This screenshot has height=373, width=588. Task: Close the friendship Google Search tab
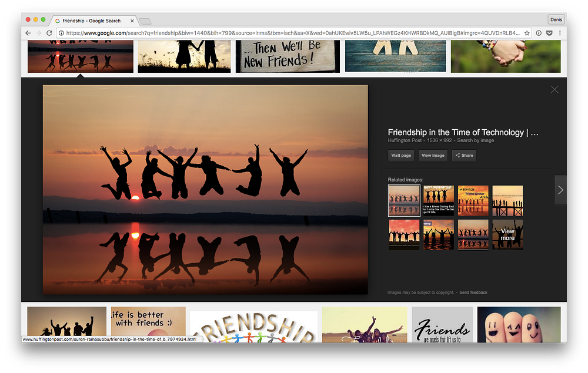132,21
